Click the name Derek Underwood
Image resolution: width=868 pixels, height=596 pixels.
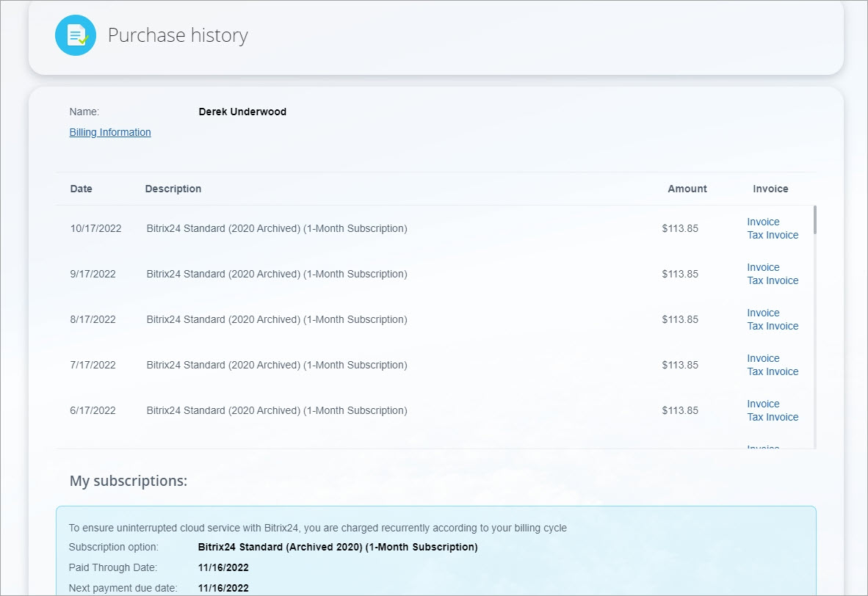click(242, 112)
